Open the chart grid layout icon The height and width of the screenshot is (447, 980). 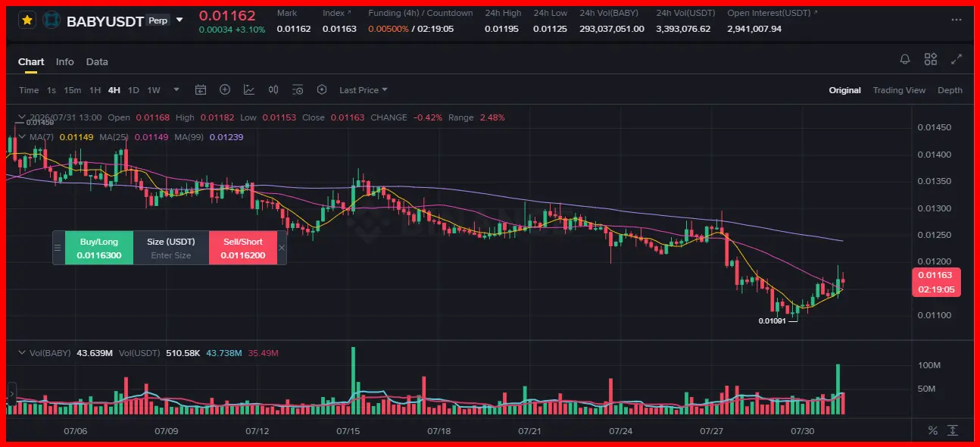(x=931, y=59)
